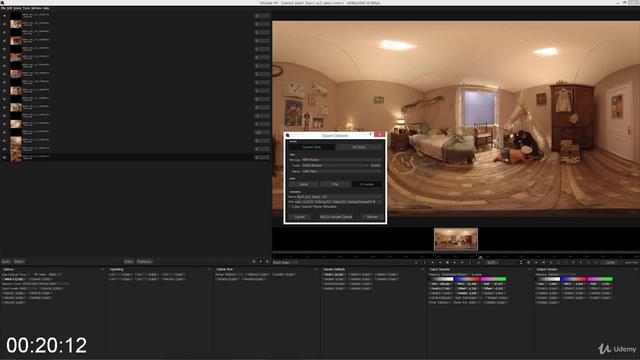Viewport: 640px width, 360px height.
Task: Click the blue-red gradient bar in Output Camera
Action: coord(574,279)
